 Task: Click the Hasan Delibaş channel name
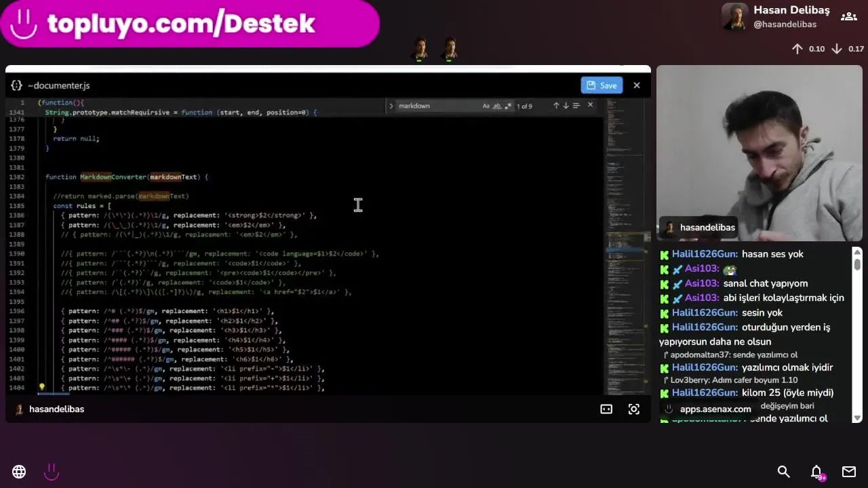791,10
